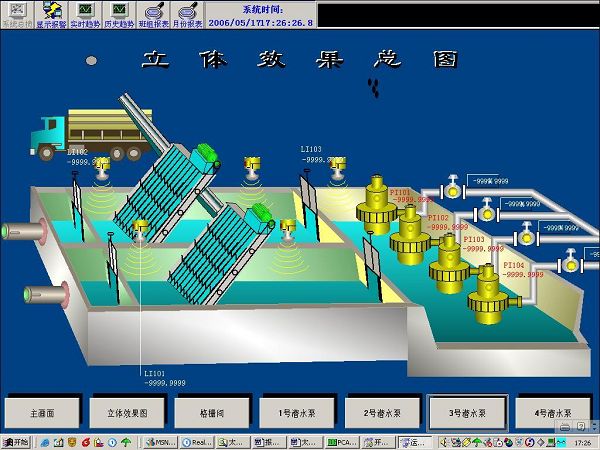Open the 4号潜水泵 pump page
600x450 pixels.
[x=553, y=412]
